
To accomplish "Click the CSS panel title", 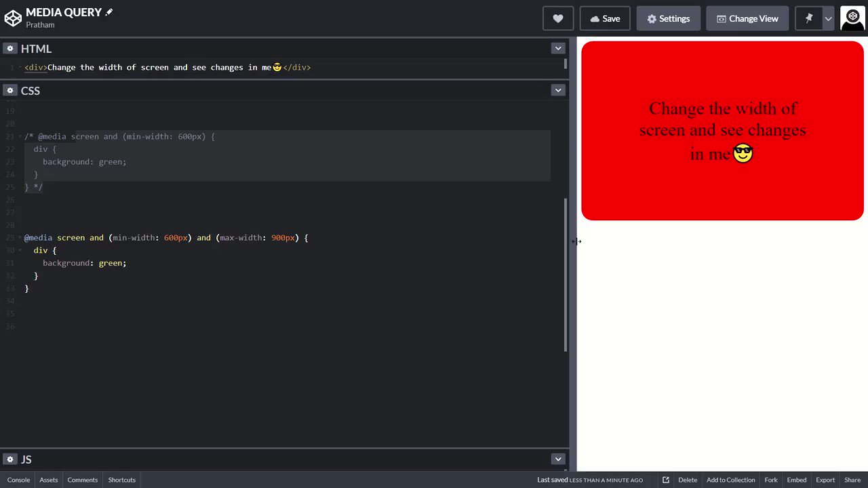I will [31, 91].
